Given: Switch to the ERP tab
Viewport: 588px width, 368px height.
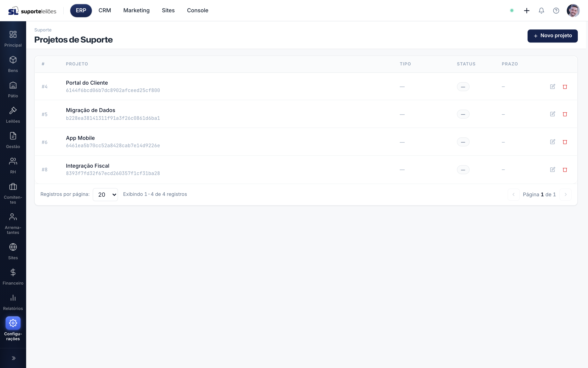Looking at the screenshot, I should coord(81,10).
